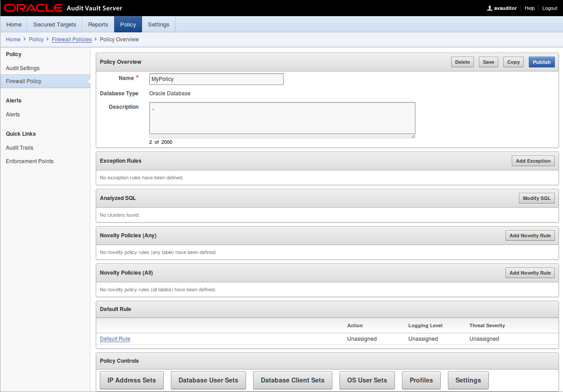Click the Logging Level column header
Viewport: 563px width, 392px height.
coord(425,325)
